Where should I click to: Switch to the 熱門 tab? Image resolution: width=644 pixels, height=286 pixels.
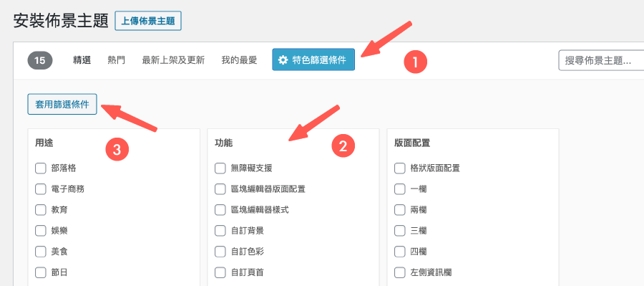(116, 60)
